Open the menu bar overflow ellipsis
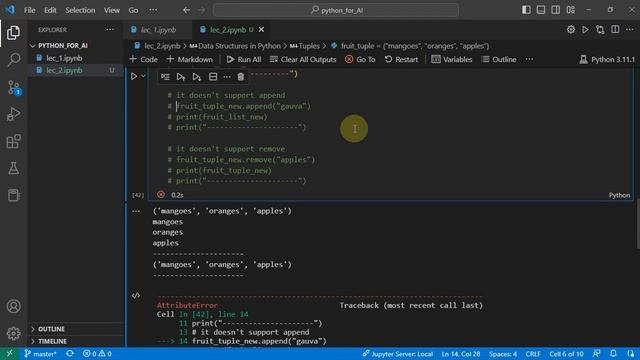This screenshot has height=360, width=640. point(153,10)
